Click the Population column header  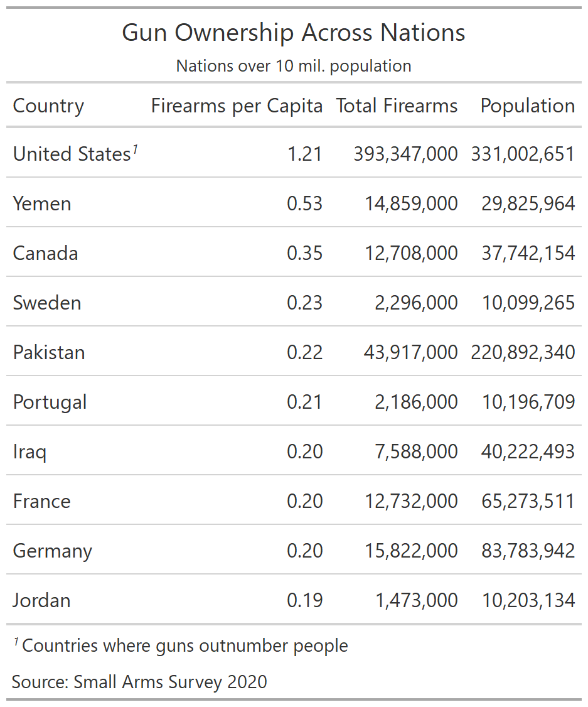point(528,106)
